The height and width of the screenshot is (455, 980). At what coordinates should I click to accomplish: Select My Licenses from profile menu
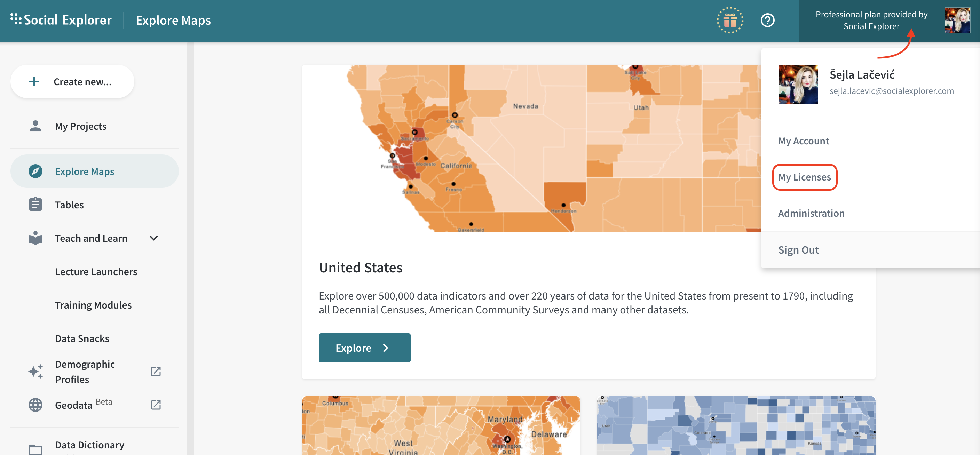pyautogui.click(x=804, y=177)
